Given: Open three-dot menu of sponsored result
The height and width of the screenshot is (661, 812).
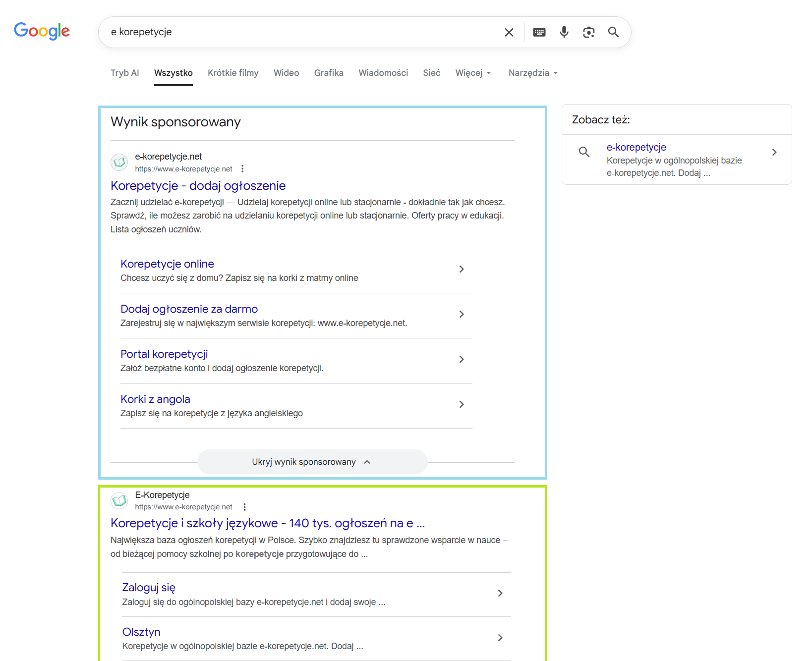Looking at the screenshot, I should 242,169.
